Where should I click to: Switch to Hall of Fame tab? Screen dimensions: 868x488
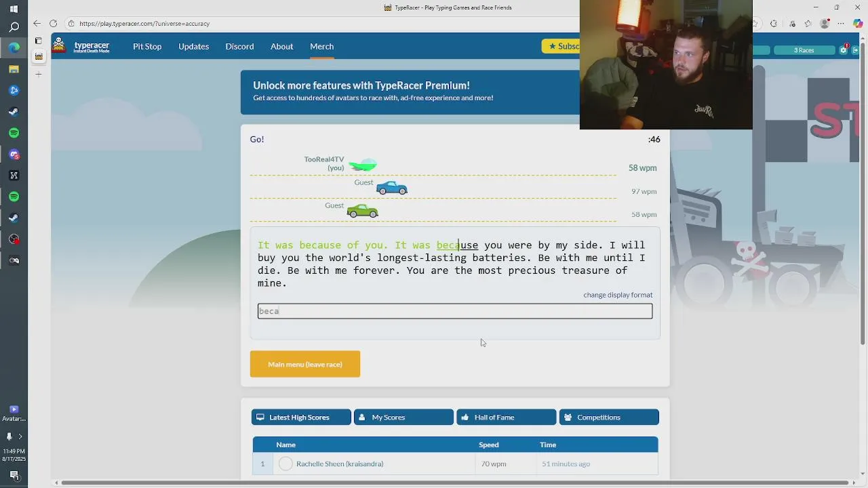coord(506,418)
